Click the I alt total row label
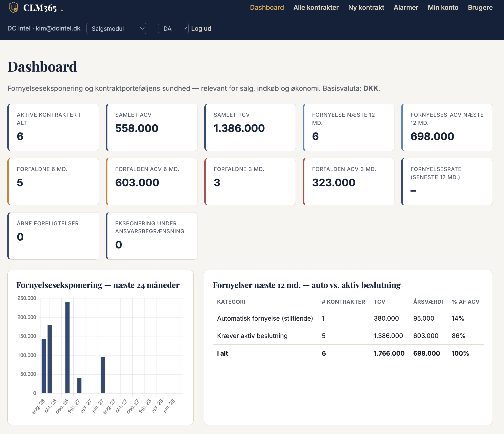 [x=222, y=353]
